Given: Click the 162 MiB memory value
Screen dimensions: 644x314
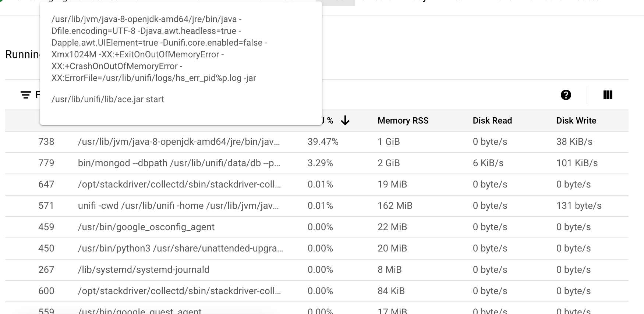Looking at the screenshot, I should click(x=394, y=206).
